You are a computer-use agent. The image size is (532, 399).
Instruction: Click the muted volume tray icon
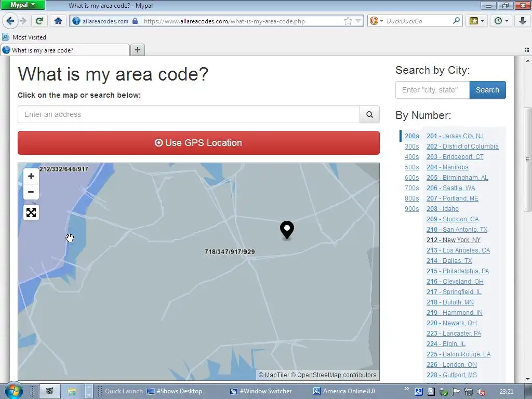point(481,392)
